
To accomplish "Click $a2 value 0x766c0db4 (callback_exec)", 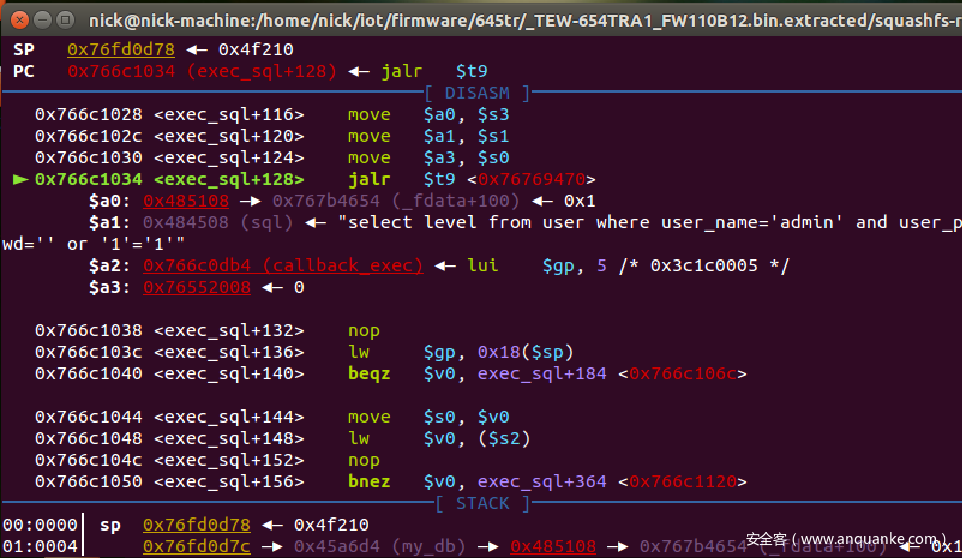I will click(283, 266).
